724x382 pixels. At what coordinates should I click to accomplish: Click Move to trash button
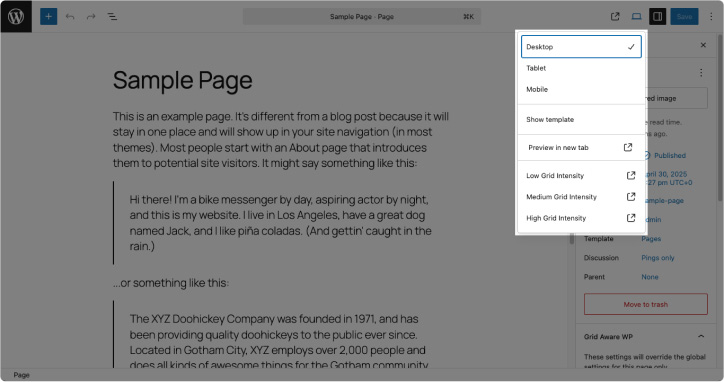coord(646,304)
